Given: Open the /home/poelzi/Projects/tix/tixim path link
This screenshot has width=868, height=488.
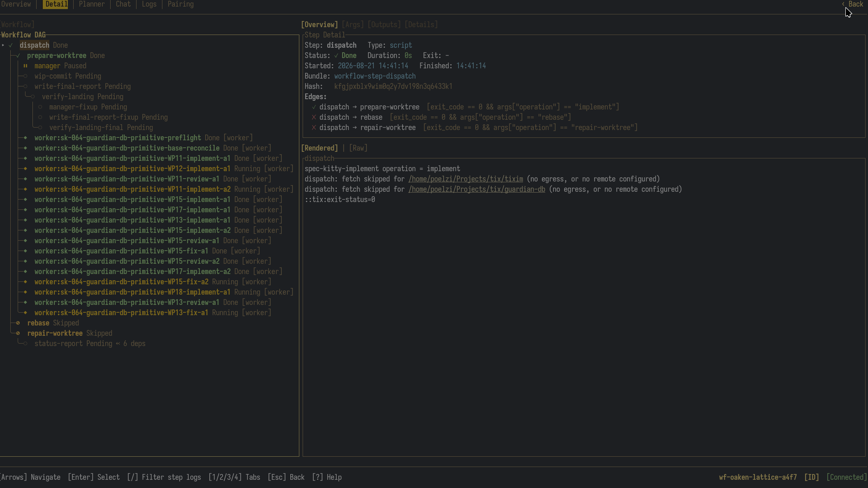Looking at the screenshot, I should click(466, 179).
